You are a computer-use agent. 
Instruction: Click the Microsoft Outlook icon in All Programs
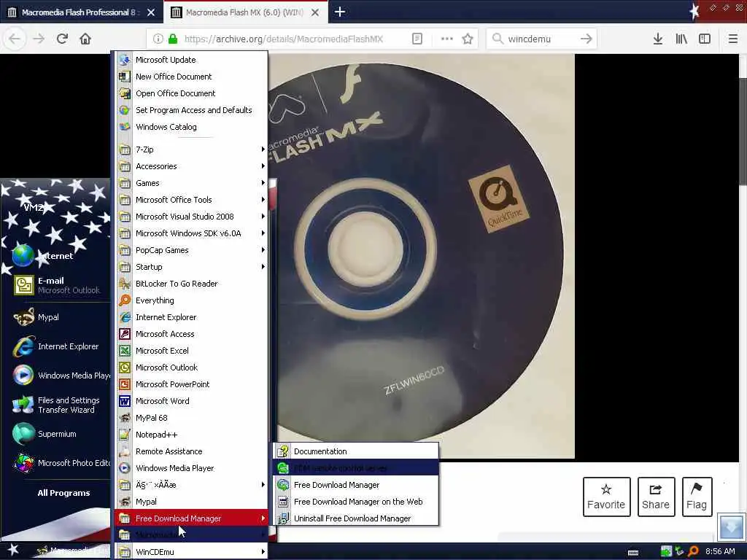(x=124, y=367)
